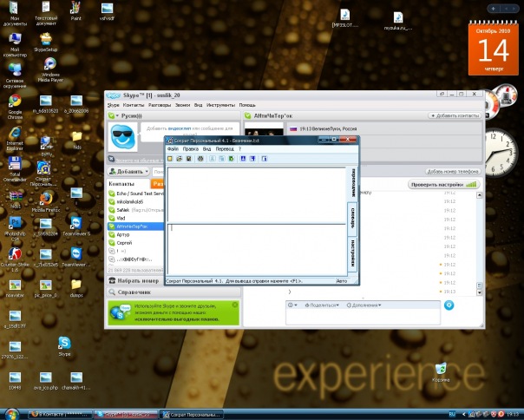
Task: Click the Проверить настройки button
Action: [443, 185]
